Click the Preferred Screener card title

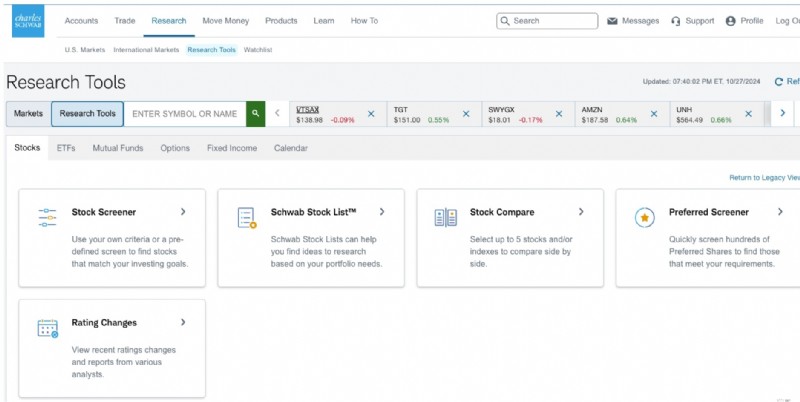(x=709, y=212)
